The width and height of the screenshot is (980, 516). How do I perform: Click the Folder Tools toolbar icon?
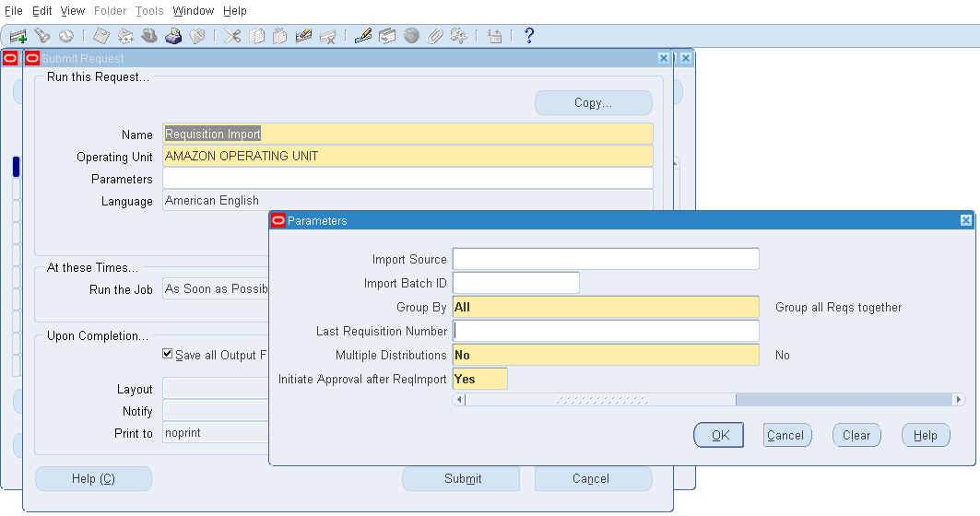(459, 36)
